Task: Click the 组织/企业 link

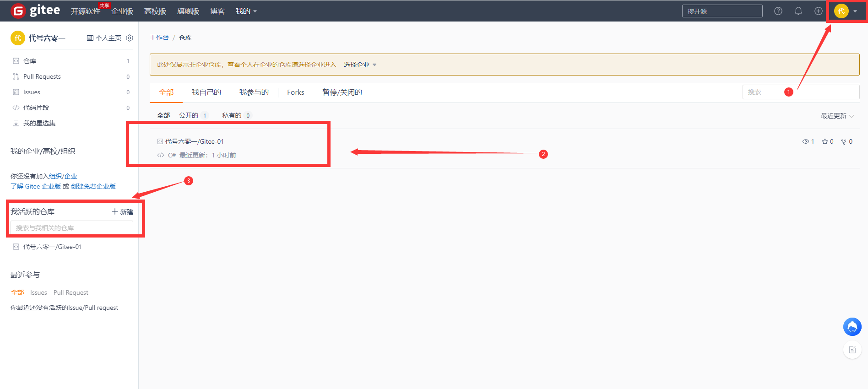Action: 63,176
